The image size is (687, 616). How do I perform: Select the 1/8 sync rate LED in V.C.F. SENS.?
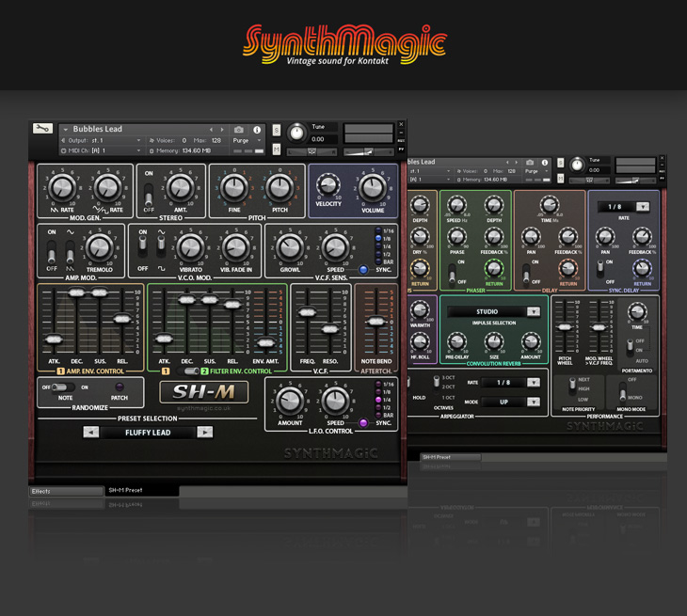(378, 239)
